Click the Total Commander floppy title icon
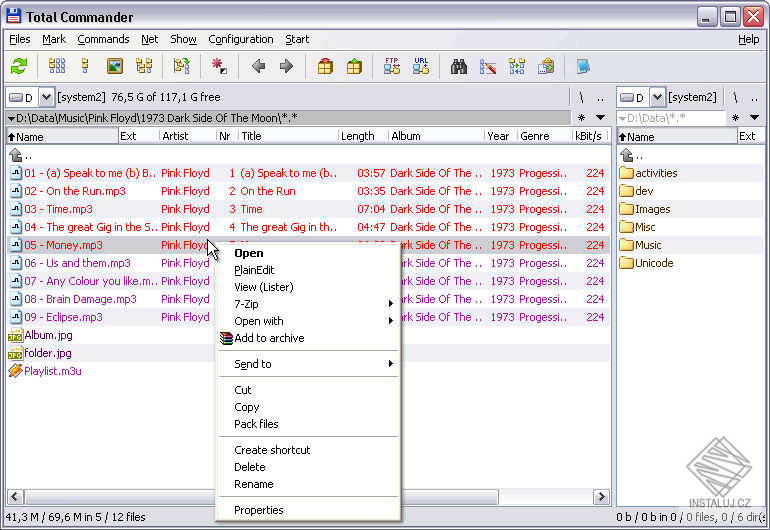The height and width of the screenshot is (530, 770). tap(14, 16)
